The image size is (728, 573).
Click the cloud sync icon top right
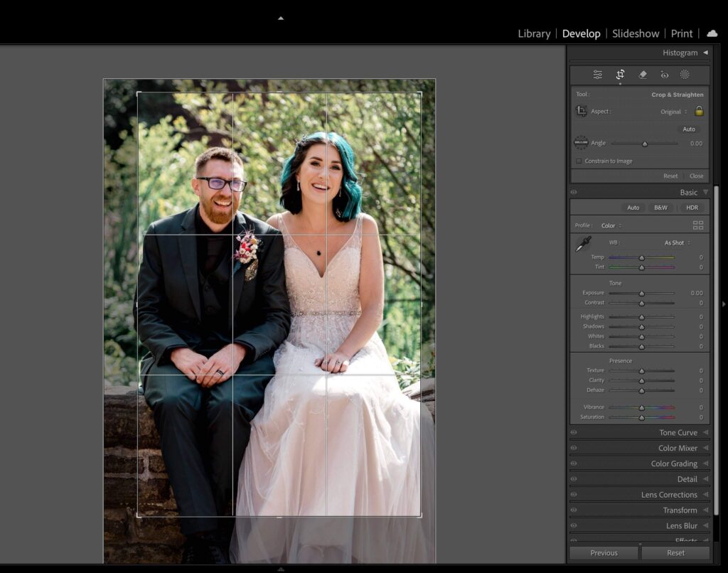tap(714, 33)
